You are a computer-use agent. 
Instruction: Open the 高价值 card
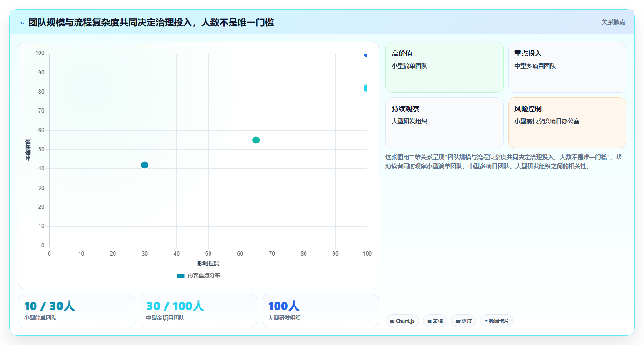click(444, 67)
